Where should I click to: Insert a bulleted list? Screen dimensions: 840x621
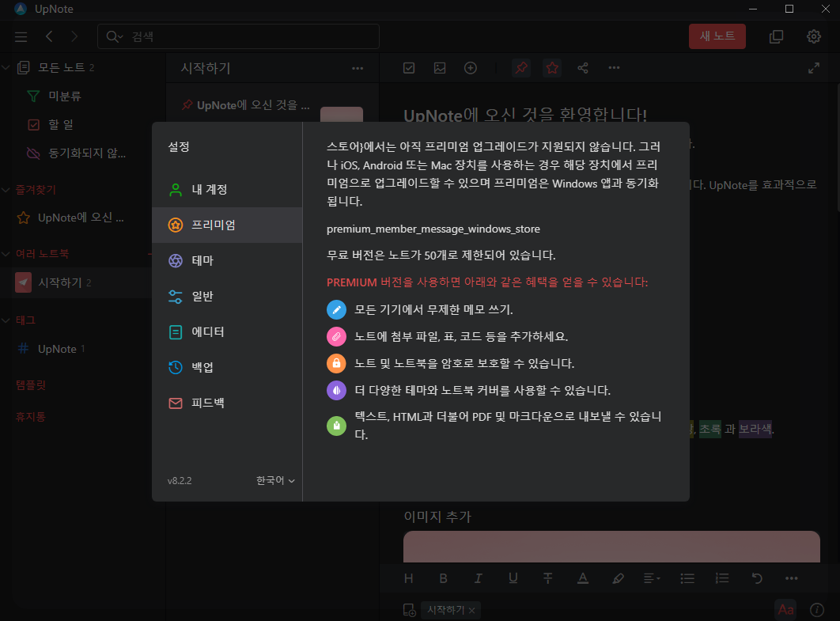pos(687,578)
